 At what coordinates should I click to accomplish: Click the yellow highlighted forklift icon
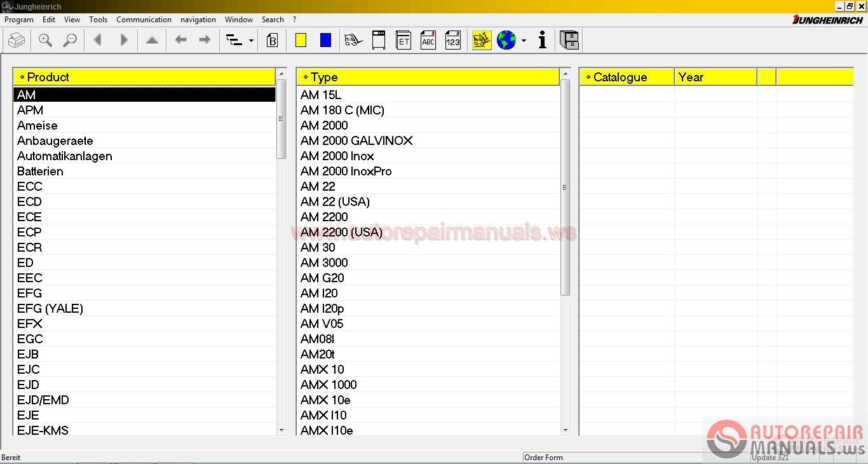click(482, 40)
